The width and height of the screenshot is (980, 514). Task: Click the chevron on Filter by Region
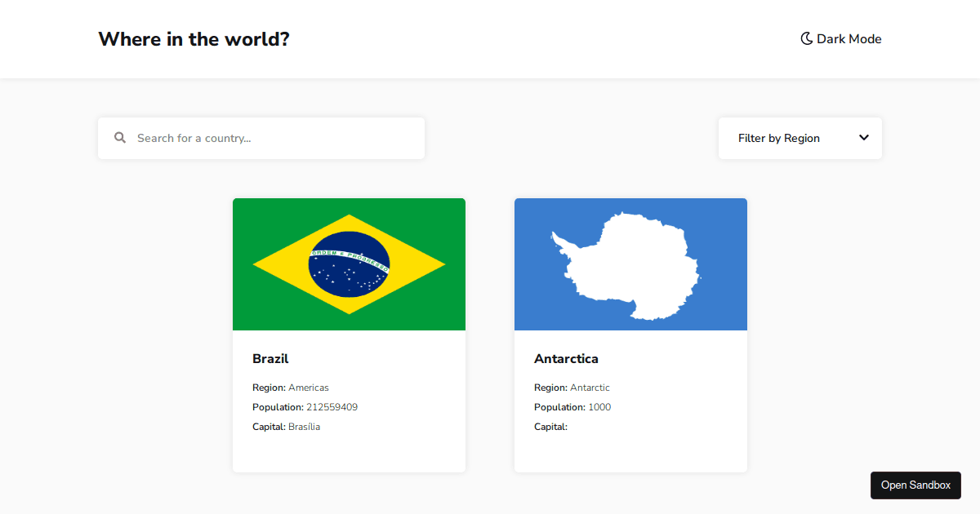pyautogui.click(x=864, y=138)
